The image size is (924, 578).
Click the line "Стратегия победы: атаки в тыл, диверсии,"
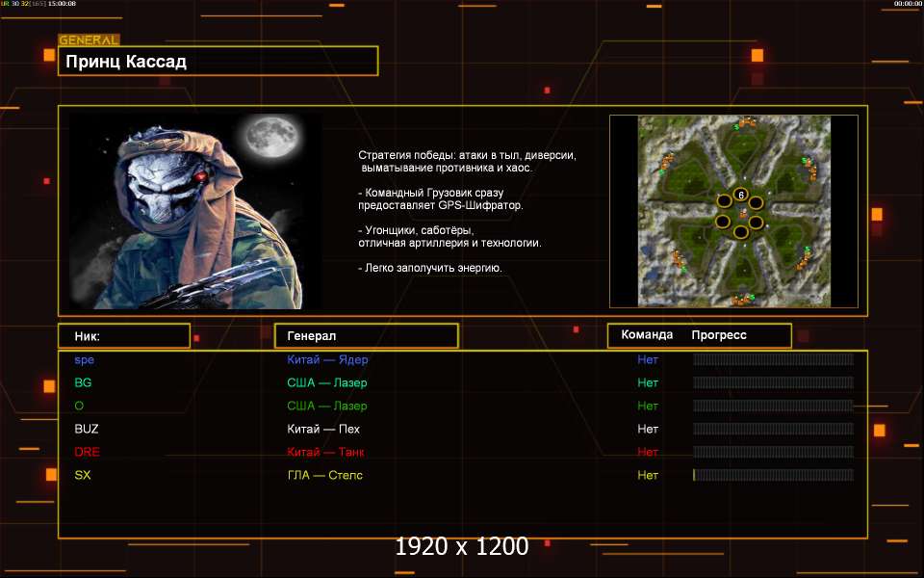pyautogui.click(x=468, y=156)
